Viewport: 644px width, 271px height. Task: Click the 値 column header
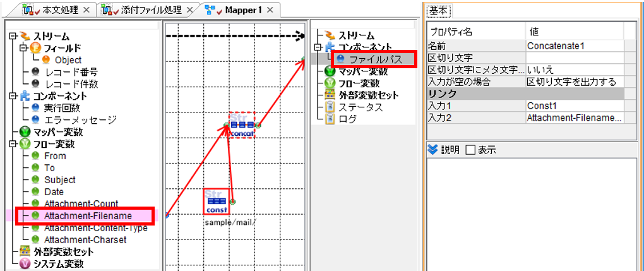(x=574, y=31)
